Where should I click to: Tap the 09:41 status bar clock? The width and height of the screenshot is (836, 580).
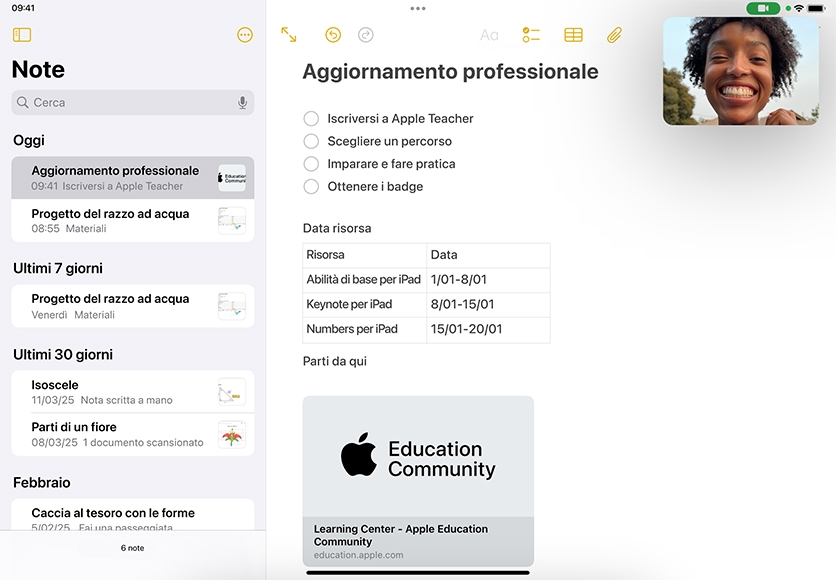point(23,8)
